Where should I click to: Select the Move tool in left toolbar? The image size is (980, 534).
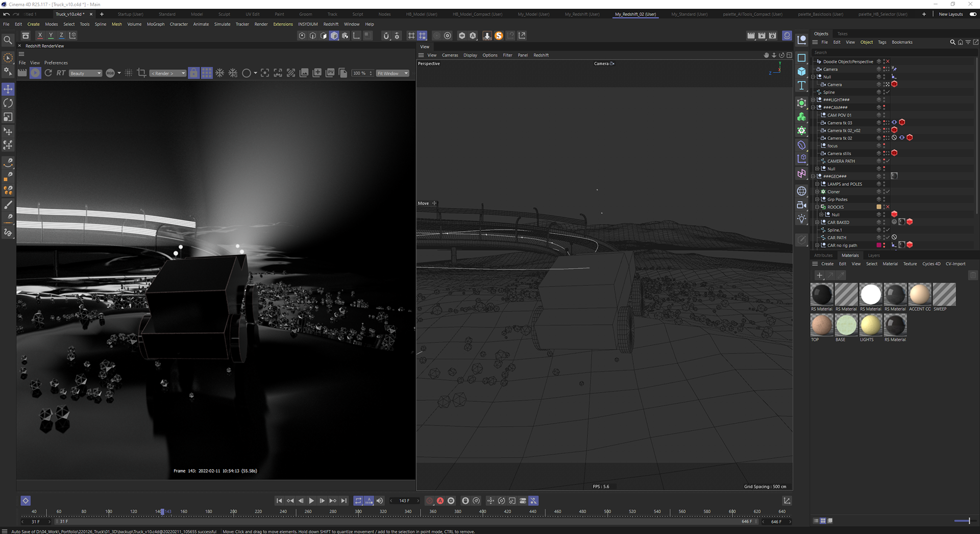click(8, 89)
